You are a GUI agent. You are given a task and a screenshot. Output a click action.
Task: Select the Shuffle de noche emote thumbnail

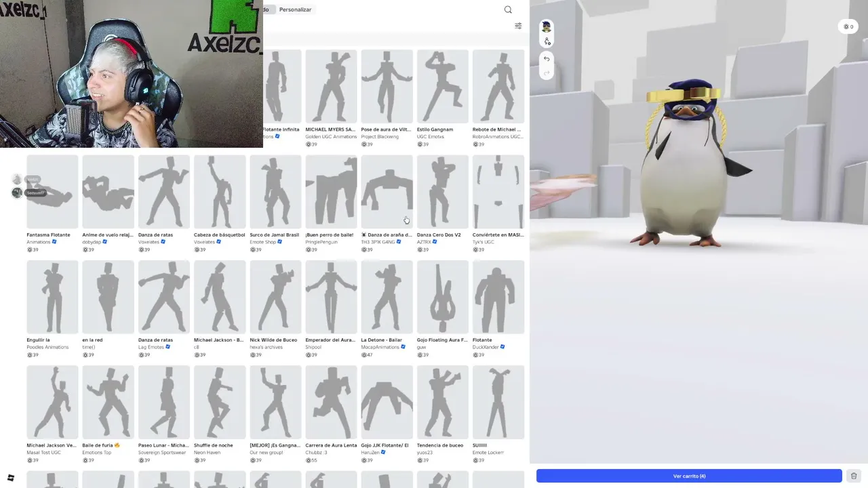tap(220, 403)
